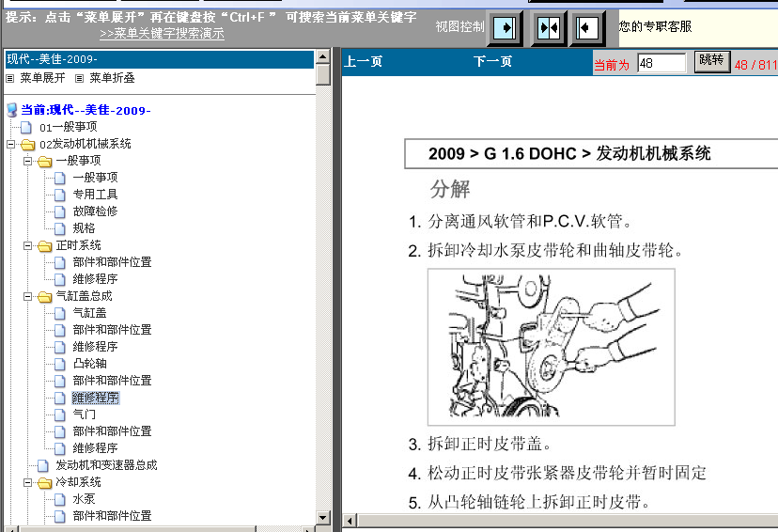Image resolution: width=778 pixels, height=532 pixels.
Task: Click 菜单展开 to expand all menus
Action: (x=42, y=78)
